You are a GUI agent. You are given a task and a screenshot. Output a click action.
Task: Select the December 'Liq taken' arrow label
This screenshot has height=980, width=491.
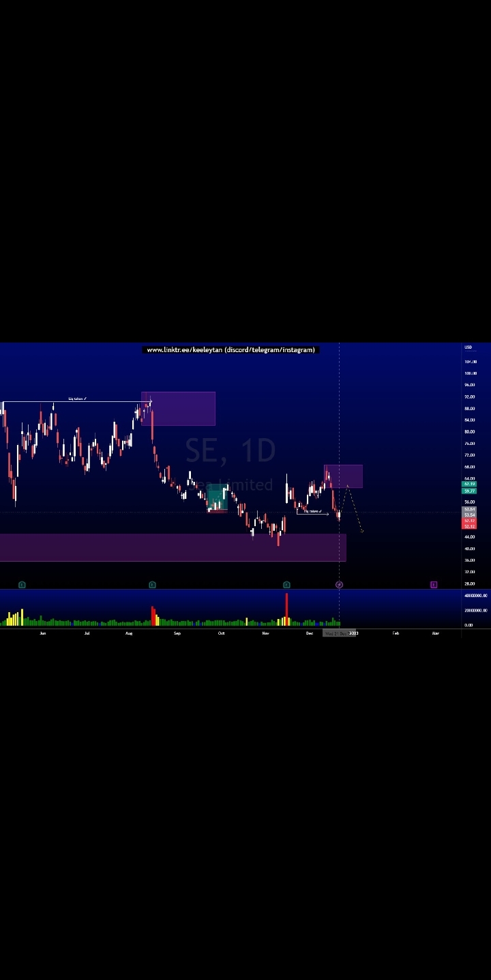point(312,510)
